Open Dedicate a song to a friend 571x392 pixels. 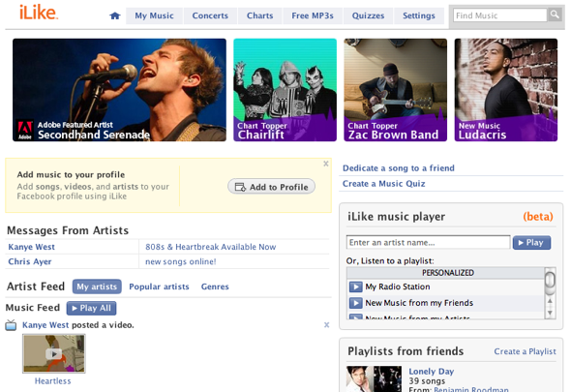(x=399, y=168)
